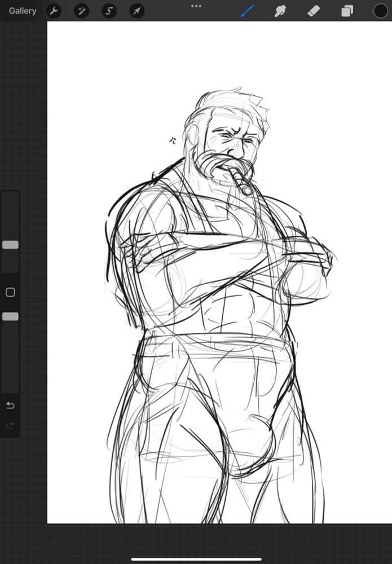
Task: Open the Adjustments magic wand menu
Action: (82, 11)
